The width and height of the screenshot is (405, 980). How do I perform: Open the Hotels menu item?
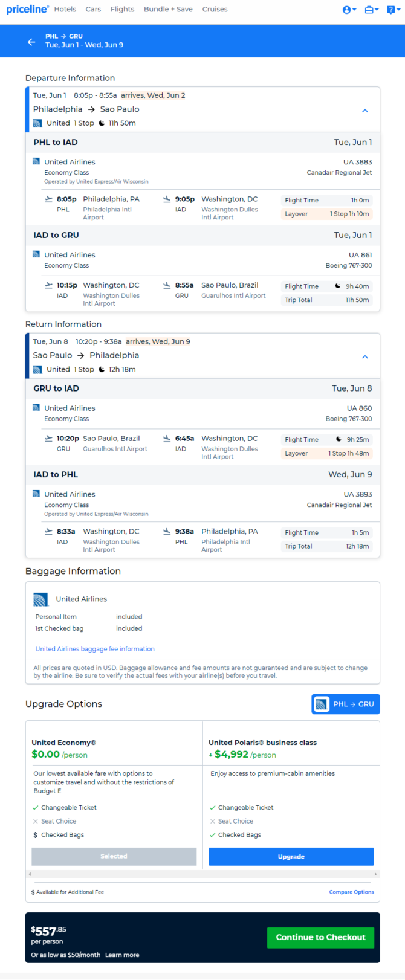point(65,9)
